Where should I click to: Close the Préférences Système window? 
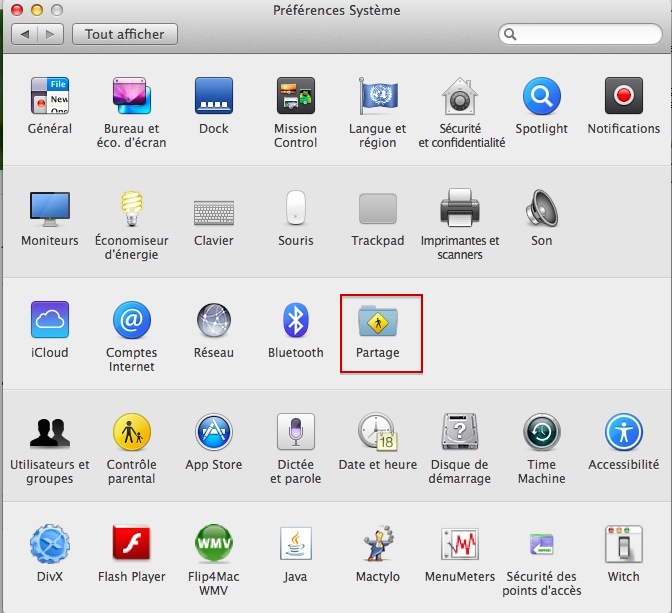point(17,10)
